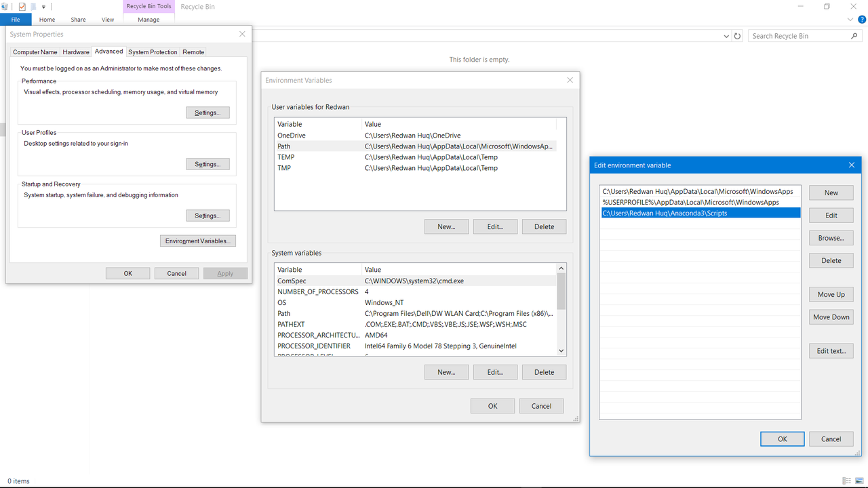
Task: Open the Customize Quick Access Toolbar arrow
Action: (43, 7)
